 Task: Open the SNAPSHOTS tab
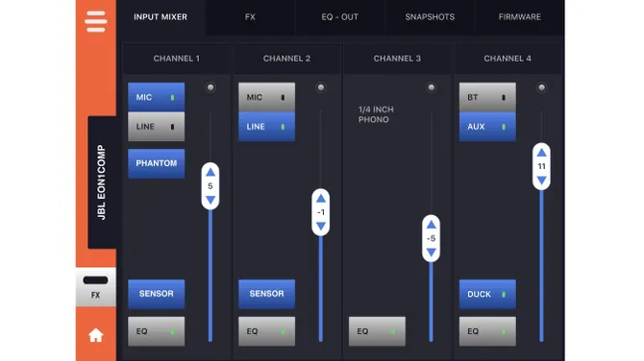430,17
